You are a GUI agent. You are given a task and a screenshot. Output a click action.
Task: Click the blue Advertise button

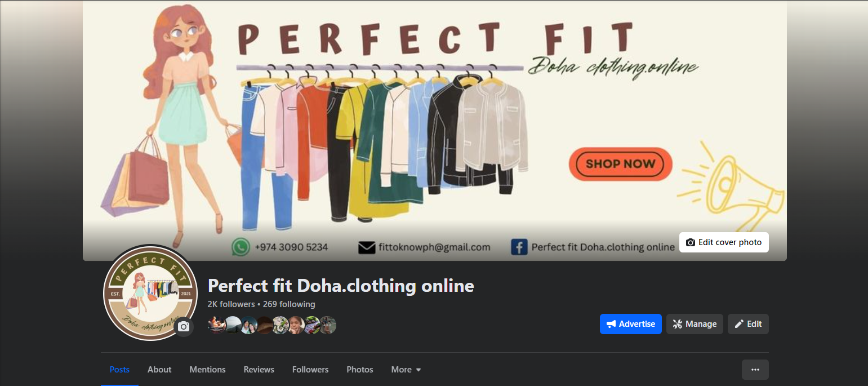[x=631, y=324]
